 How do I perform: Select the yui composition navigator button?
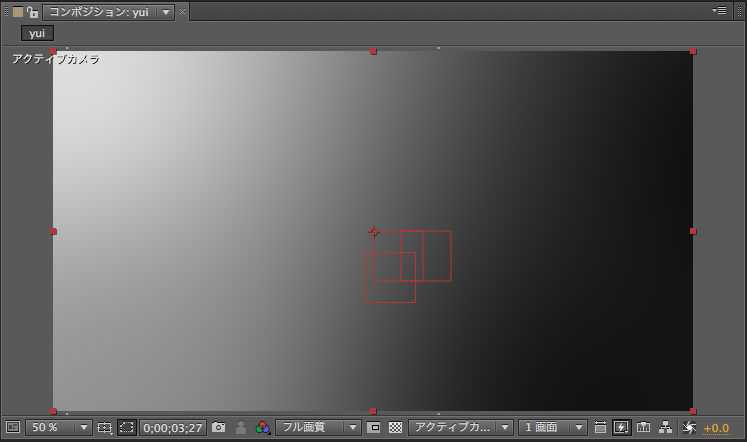37,33
